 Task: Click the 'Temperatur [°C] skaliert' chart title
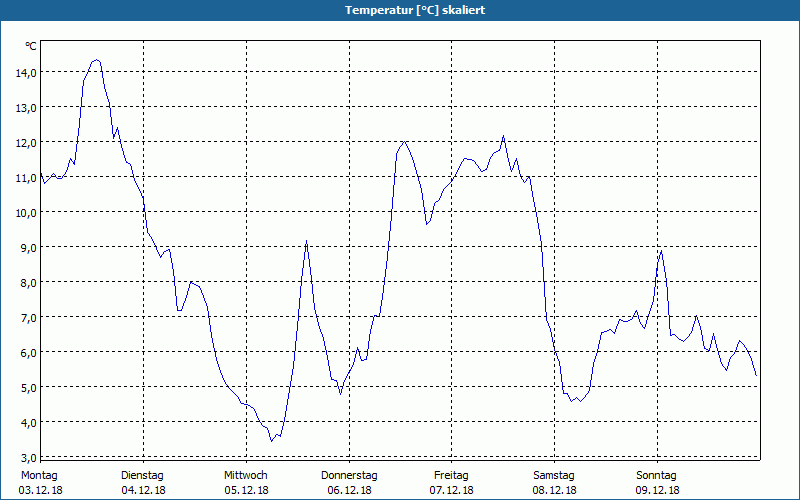coord(414,10)
